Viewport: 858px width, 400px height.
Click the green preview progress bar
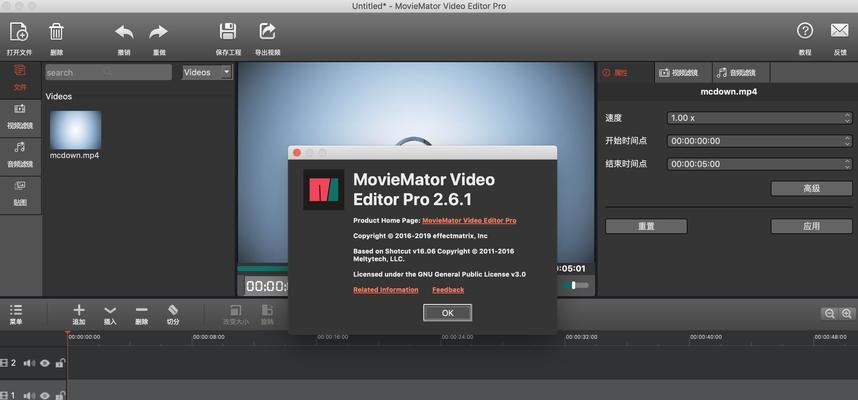263,269
